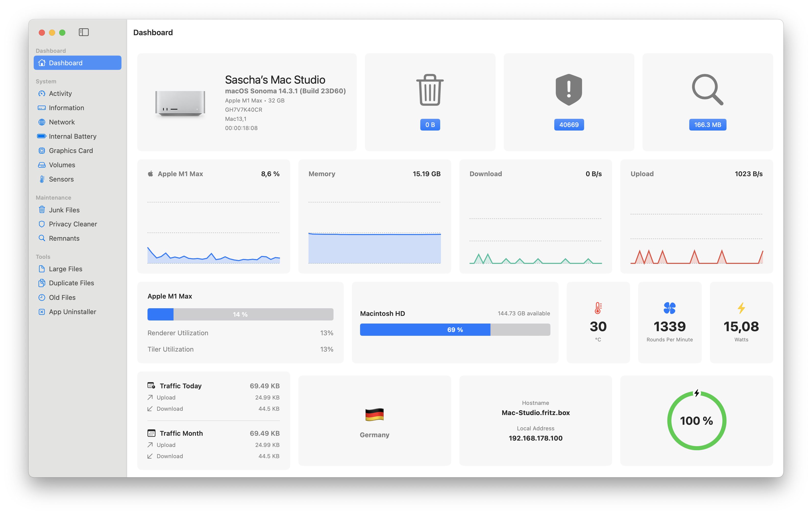Click the Memory usage graph
This screenshot has width=812, height=515.
[374, 248]
